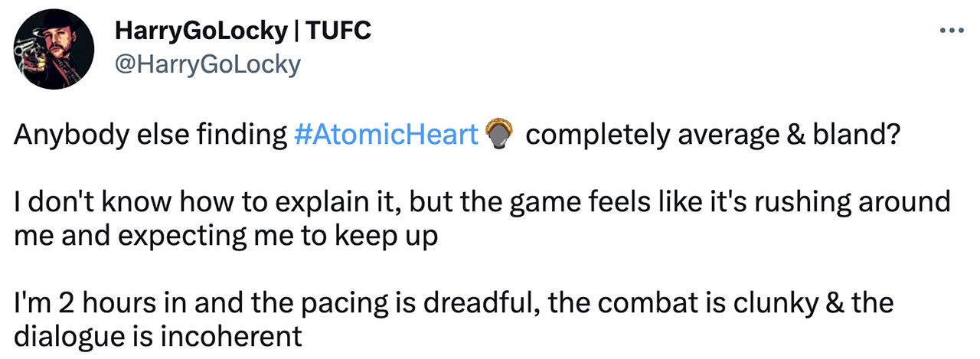Click the line starting "I don't know how"

pyautogui.click(x=482, y=203)
